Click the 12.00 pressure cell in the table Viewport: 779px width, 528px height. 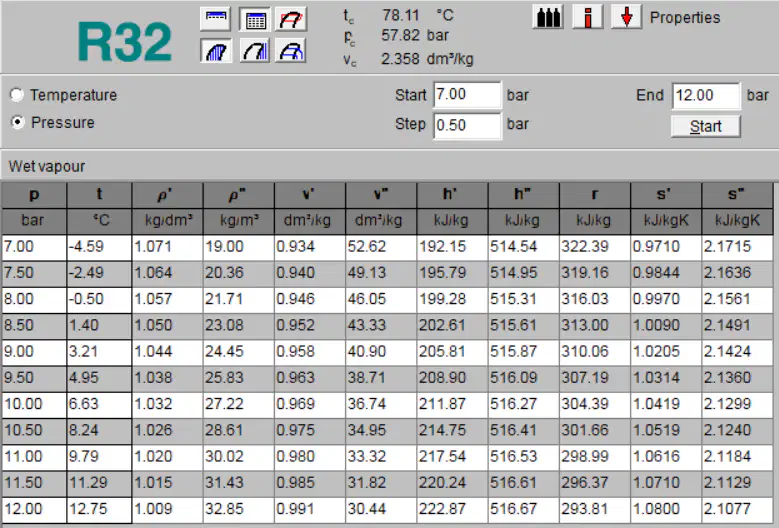34,510
